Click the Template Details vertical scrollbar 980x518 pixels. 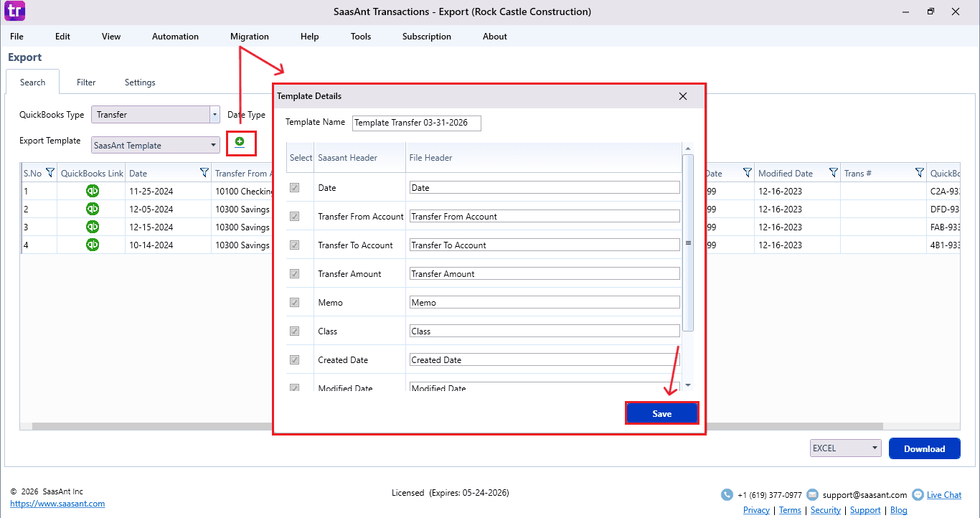[688, 244]
